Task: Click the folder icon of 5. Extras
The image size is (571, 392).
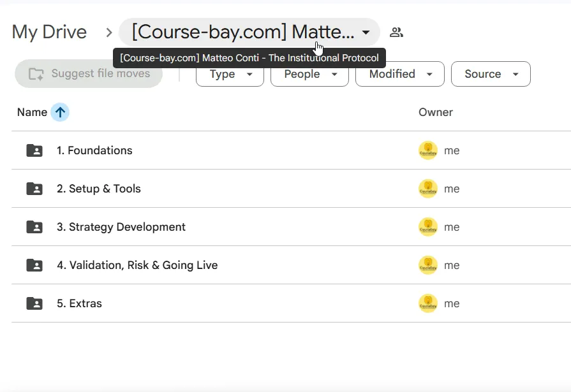Action: coord(34,303)
